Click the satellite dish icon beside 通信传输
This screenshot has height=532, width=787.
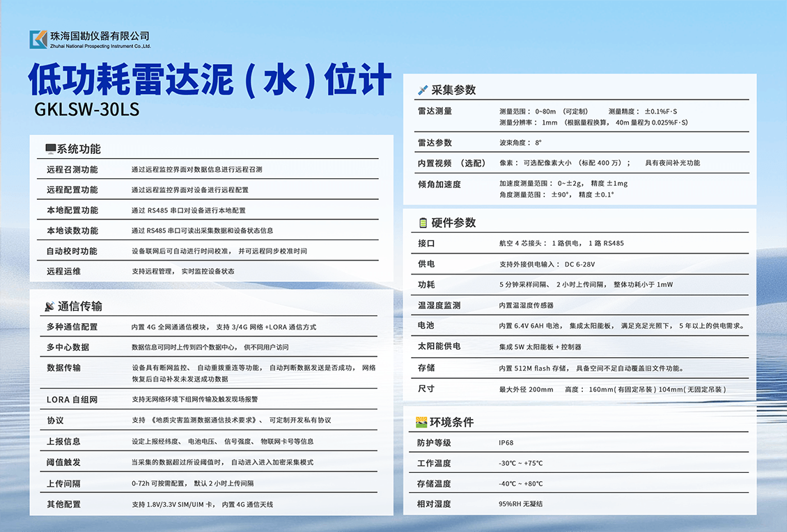click(49, 306)
